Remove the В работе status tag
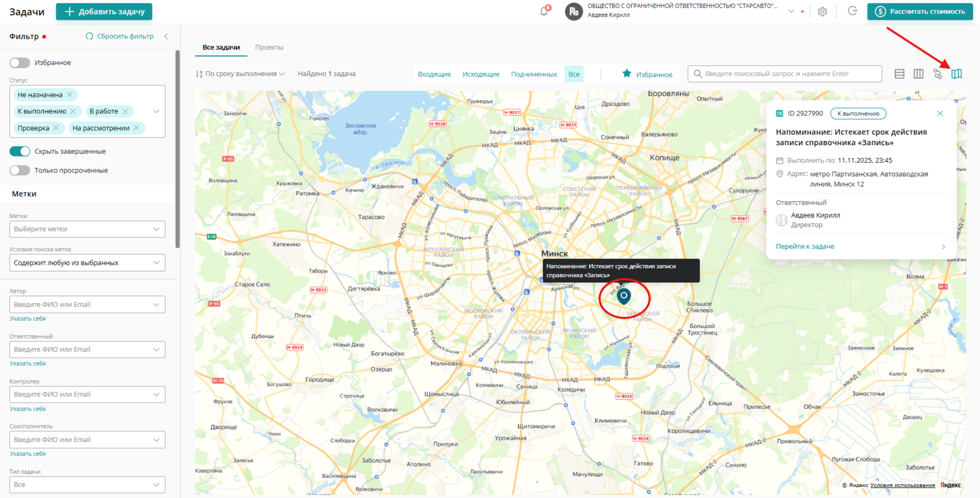 (125, 111)
